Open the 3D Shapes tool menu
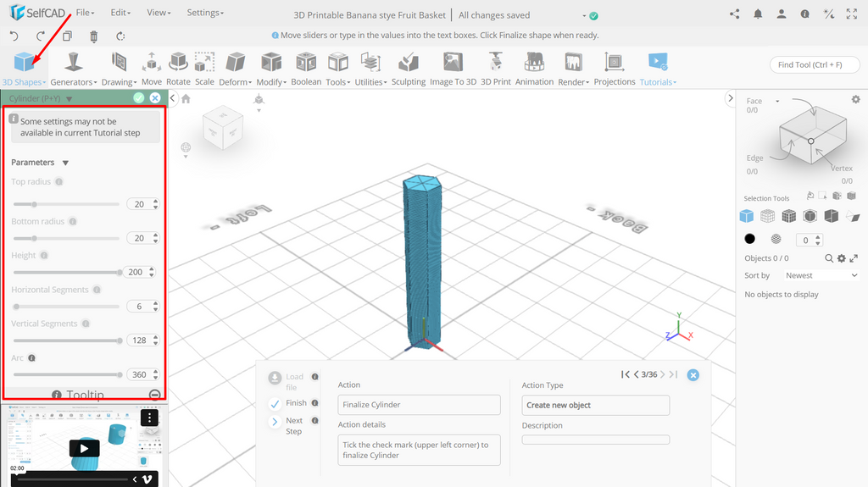Viewport: 868px width, 487px height. pos(24,69)
